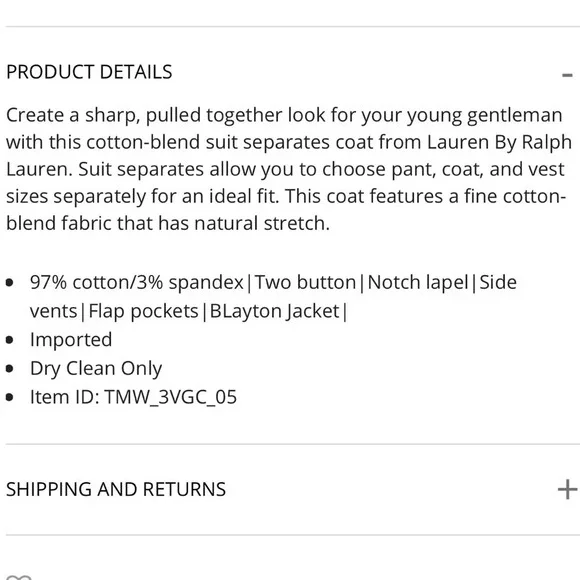Viewport: 580px width, 580px height.
Task: Expand Shipping and Returns with the plus icon
Action: click(x=567, y=489)
